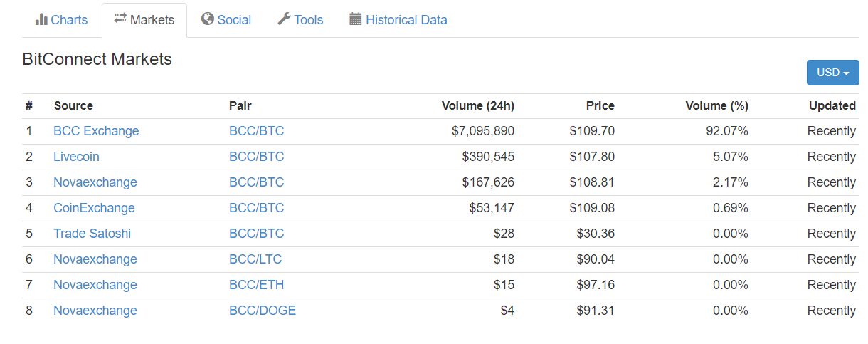Click the $97.16 price value
The image size is (868, 344).
pyautogui.click(x=596, y=285)
